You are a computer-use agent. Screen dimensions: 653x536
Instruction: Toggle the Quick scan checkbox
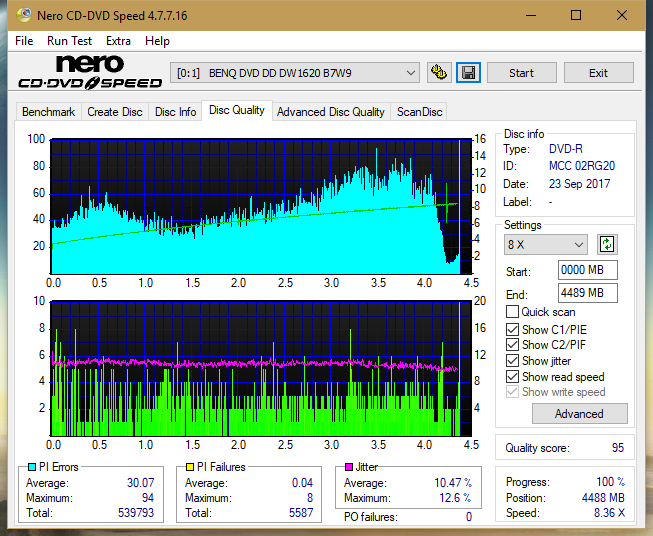pyautogui.click(x=512, y=312)
